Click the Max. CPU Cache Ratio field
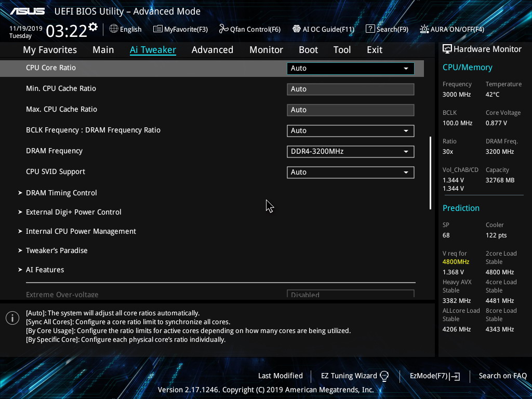 [x=351, y=110]
